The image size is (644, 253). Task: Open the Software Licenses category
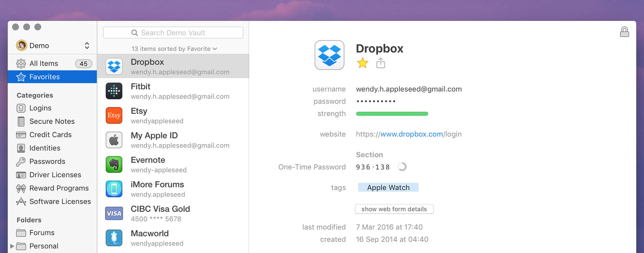60,201
